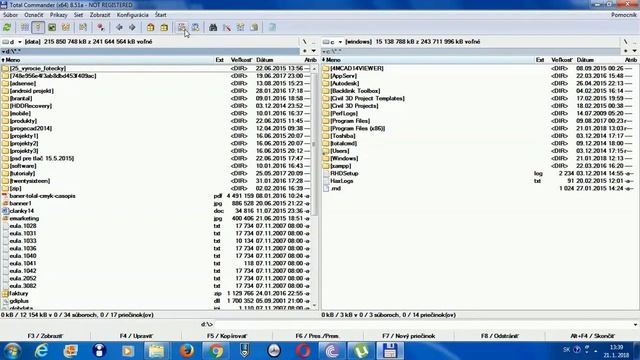Viewport: 640px width, 360px height.
Task: Open Opera browser from the taskbar
Action: (x=303, y=351)
